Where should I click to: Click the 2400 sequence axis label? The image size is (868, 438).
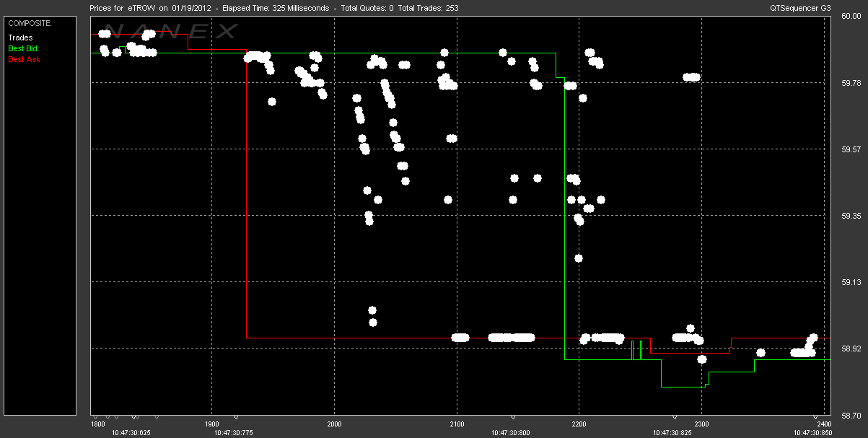pos(823,425)
